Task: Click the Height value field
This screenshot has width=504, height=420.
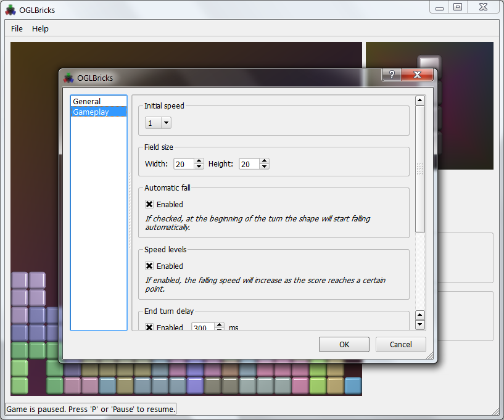Action: point(249,164)
